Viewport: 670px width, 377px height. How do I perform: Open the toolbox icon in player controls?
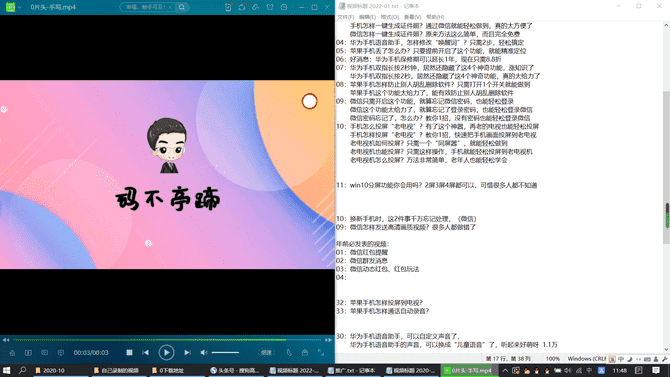point(305,352)
